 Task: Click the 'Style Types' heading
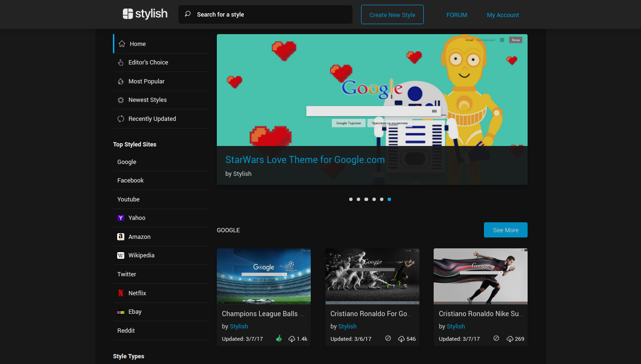[129, 356]
